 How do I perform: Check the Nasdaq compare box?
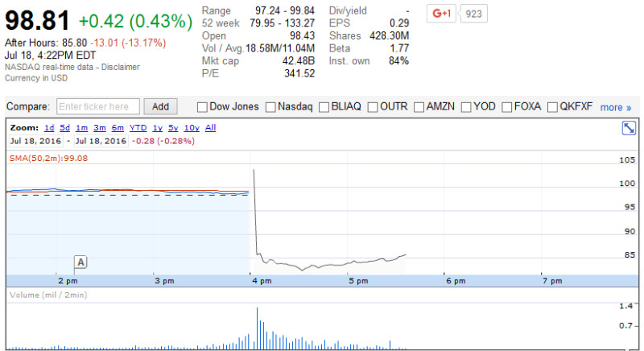coord(270,107)
